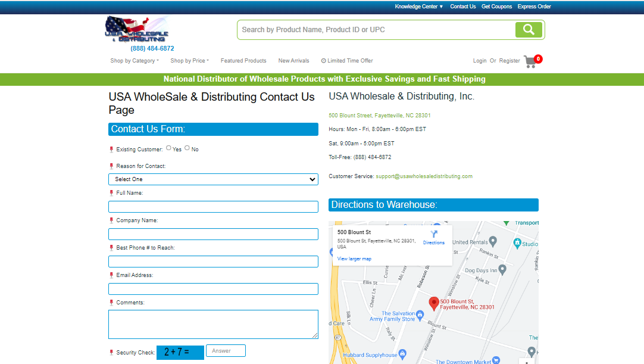This screenshot has height=364, width=644.
Task: Click the Studio map marker icon
Action: pos(517,242)
